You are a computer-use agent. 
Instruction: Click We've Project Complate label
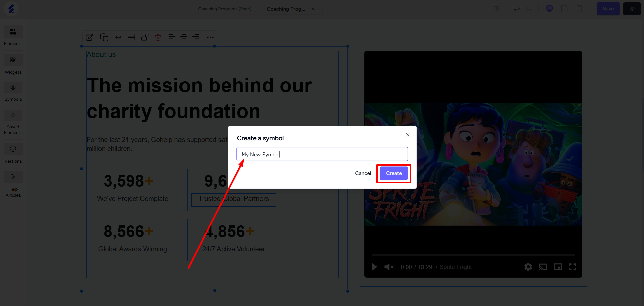click(x=133, y=199)
